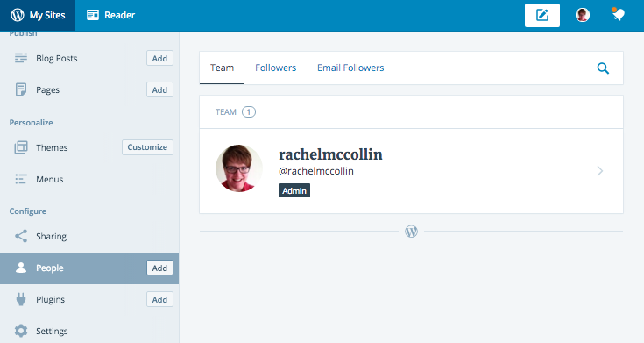This screenshot has height=343, width=644.
Task: Open the profile avatar in the top bar
Action: (583, 15)
